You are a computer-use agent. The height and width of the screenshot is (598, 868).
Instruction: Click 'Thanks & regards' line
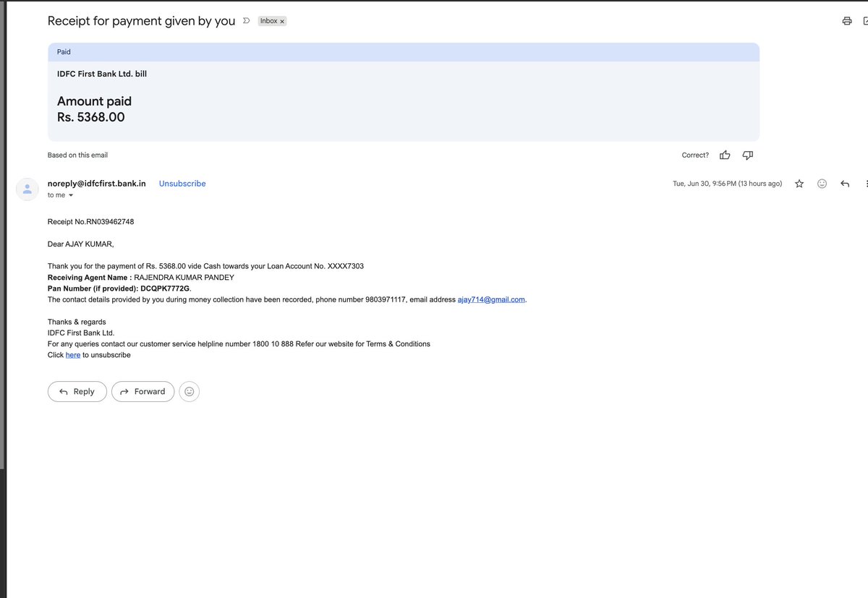point(77,322)
